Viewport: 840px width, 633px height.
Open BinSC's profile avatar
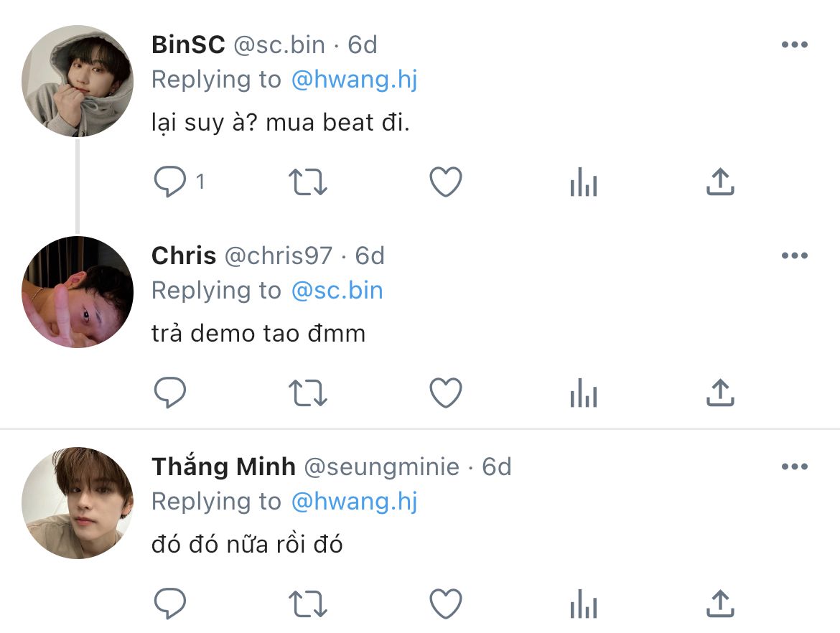[x=78, y=81]
